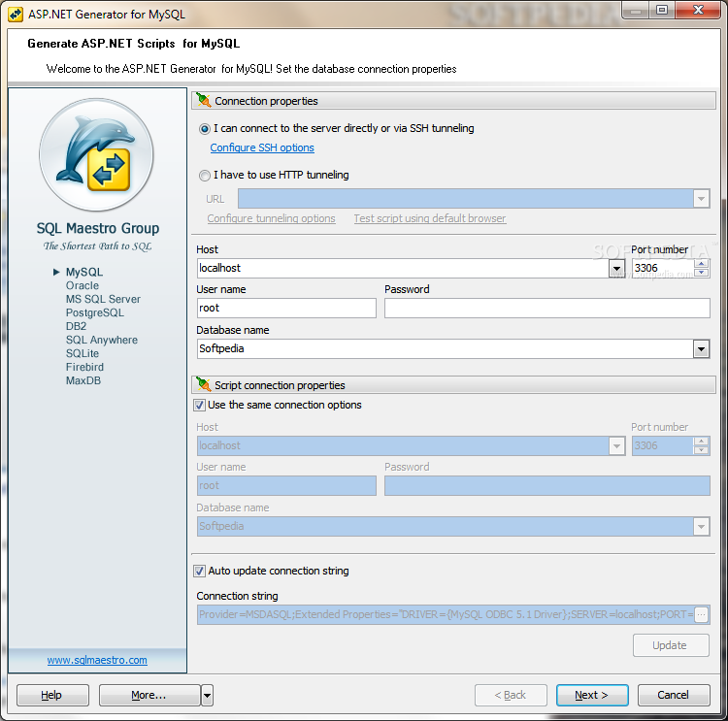
Task: Increase the Port number value
Action: 702,264
